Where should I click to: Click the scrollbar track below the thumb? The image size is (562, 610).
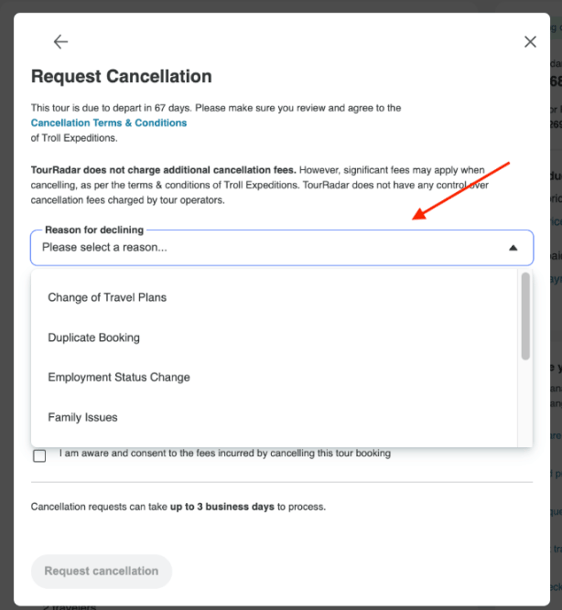[525, 405]
